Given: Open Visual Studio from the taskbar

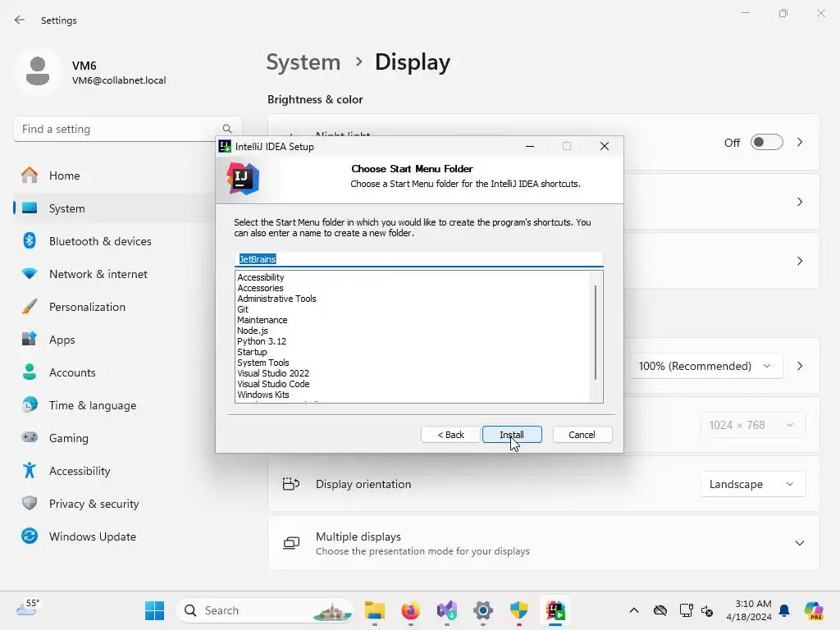Looking at the screenshot, I should click(x=447, y=610).
